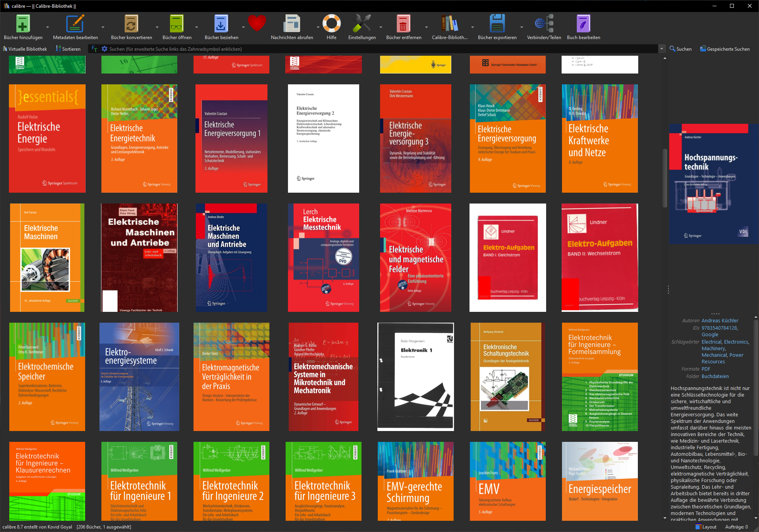759x532 pixels.
Task: Toggle the Layout button in status bar
Action: [706, 527]
